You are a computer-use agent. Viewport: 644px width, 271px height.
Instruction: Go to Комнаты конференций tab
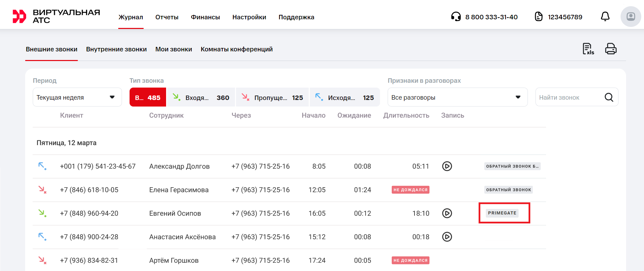[x=236, y=49]
